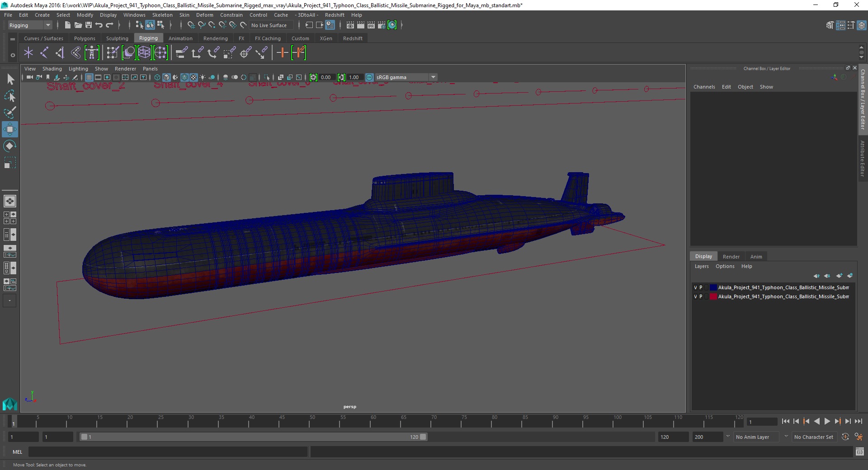Click the Create IK Handle shelf icon
Image resolution: width=868 pixels, height=470 pixels.
(60, 53)
